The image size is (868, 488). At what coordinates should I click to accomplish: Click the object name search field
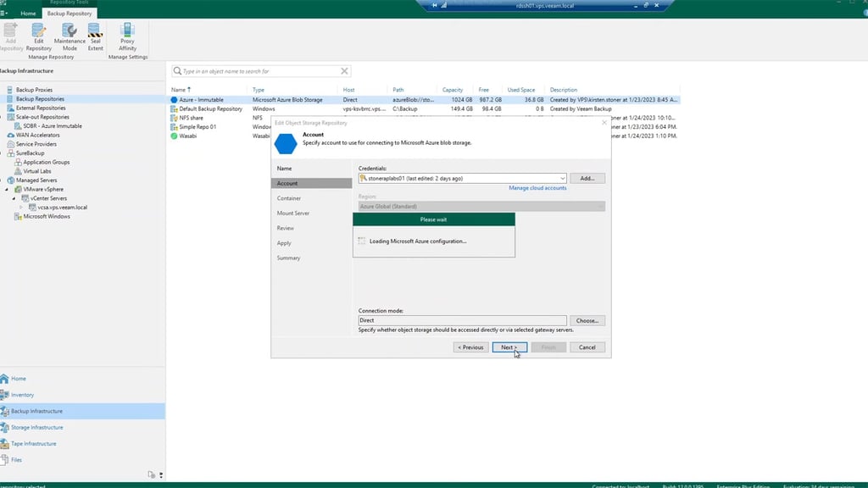pyautogui.click(x=254, y=70)
